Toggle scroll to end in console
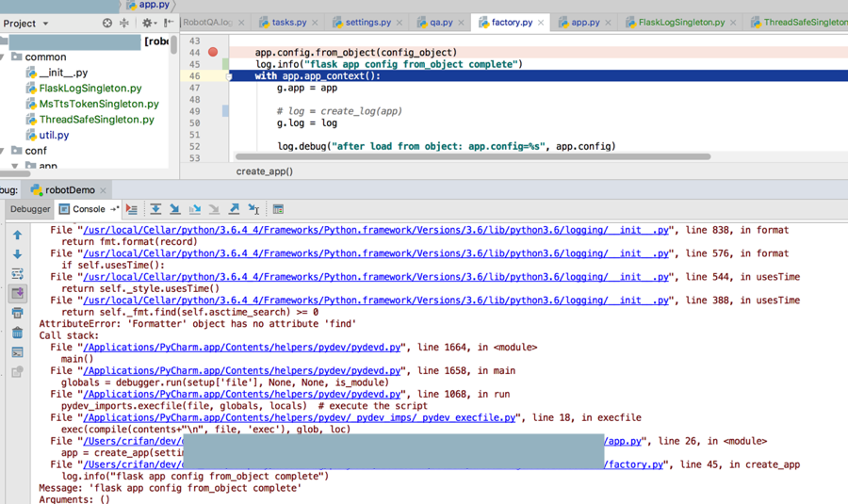This screenshot has height=504, width=848. click(x=17, y=293)
